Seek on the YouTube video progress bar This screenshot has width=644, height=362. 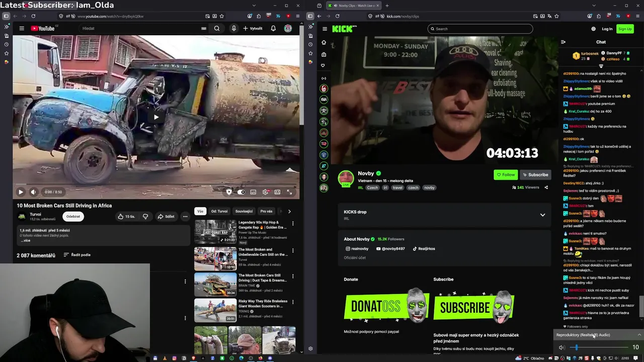(156, 184)
